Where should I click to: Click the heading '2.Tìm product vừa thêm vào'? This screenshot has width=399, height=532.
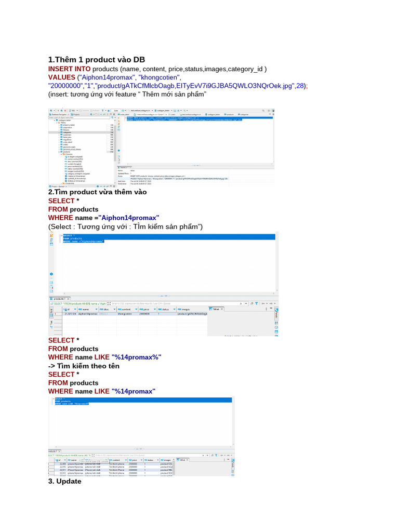(x=97, y=192)
